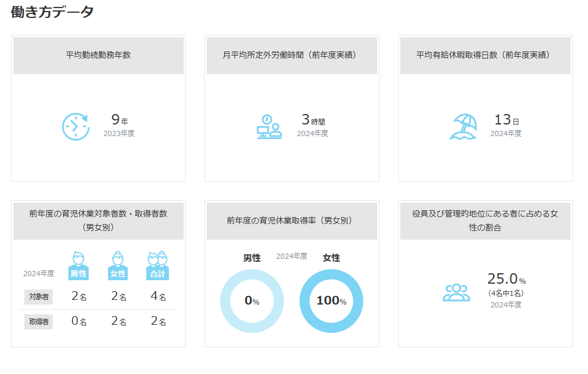This screenshot has width=588, height=374.
Task: Click the beach umbrella paid leave icon
Action: [463, 126]
